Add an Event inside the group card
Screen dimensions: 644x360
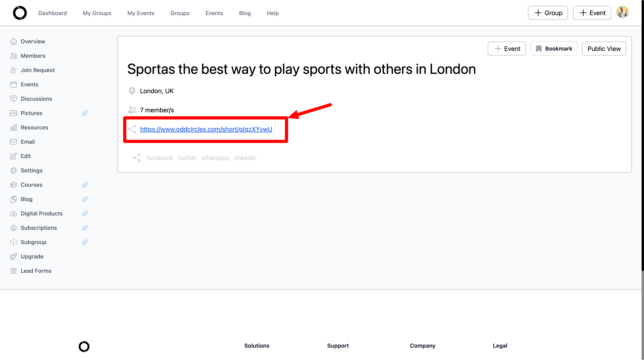(507, 48)
